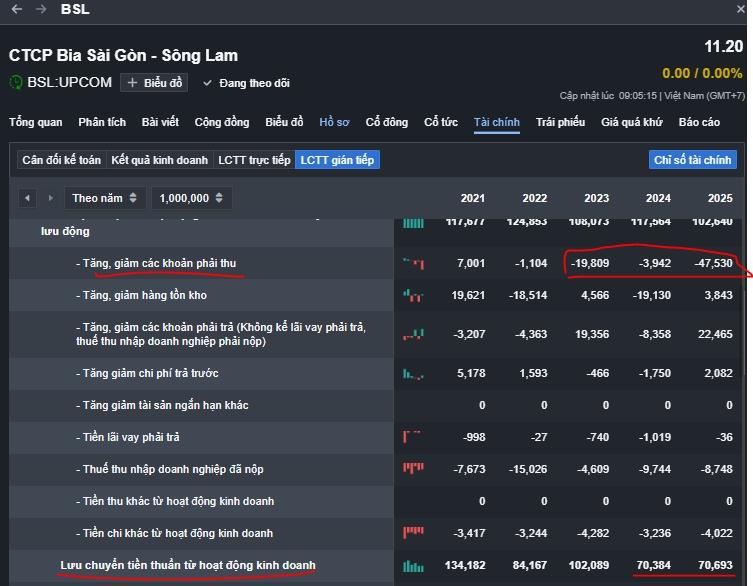Open mini chart for receivables row
This screenshot has height=586, width=753.
[x=413, y=263]
